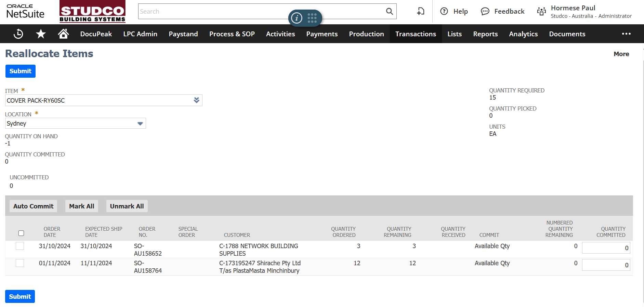Click the info icon on floating widget
Screen dimensions: 644x307
(x=297, y=18)
